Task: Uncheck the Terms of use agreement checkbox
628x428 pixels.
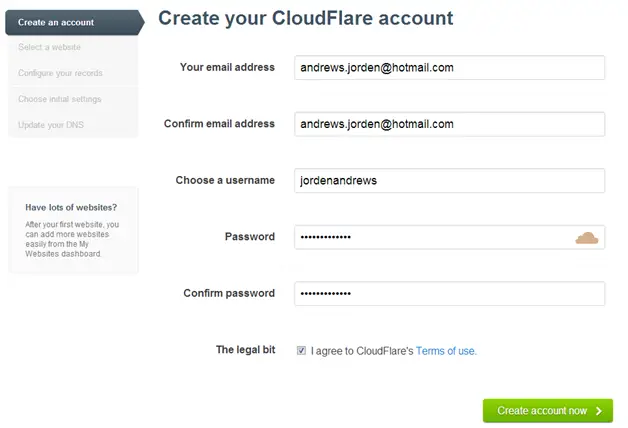Action: [x=301, y=351]
